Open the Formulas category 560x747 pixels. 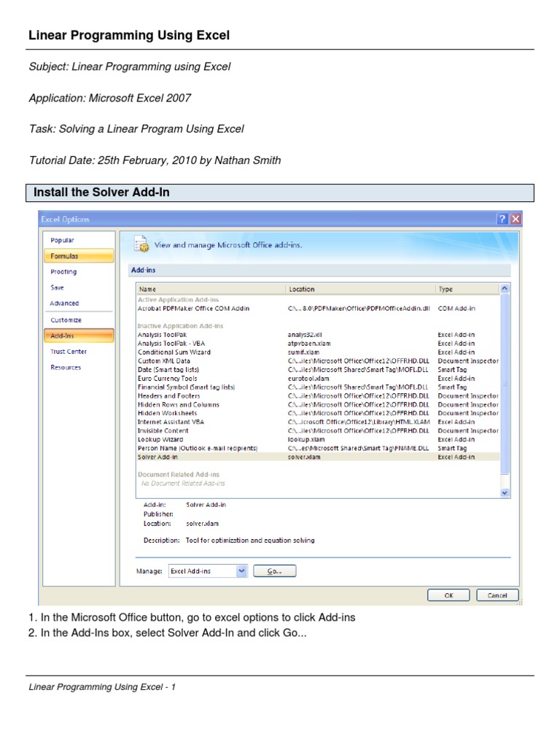tap(79, 256)
